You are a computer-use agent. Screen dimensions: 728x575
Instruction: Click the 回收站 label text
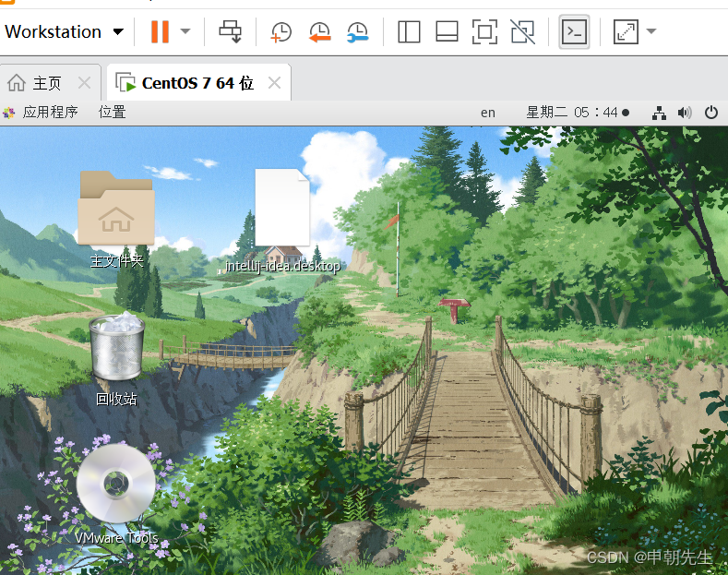click(116, 399)
